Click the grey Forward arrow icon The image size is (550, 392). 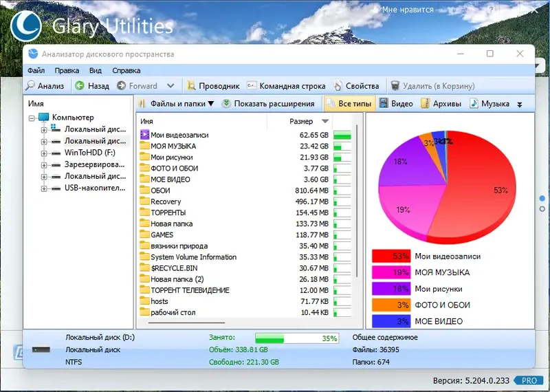point(122,86)
